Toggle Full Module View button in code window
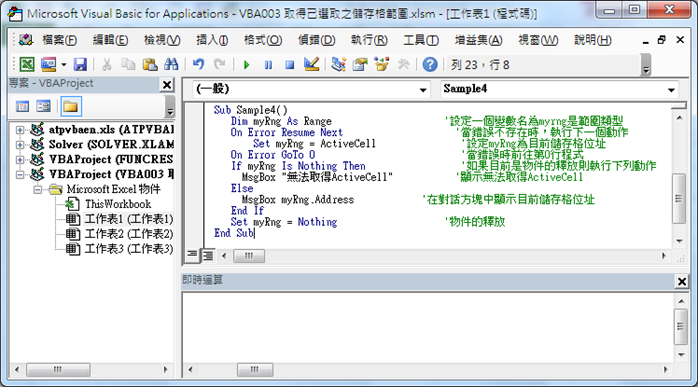This screenshot has height=387, width=698. pyautogui.click(x=207, y=256)
